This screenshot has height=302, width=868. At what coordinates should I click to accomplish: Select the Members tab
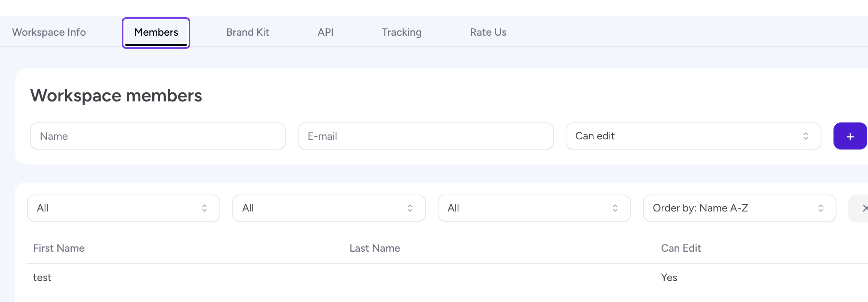point(156,33)
